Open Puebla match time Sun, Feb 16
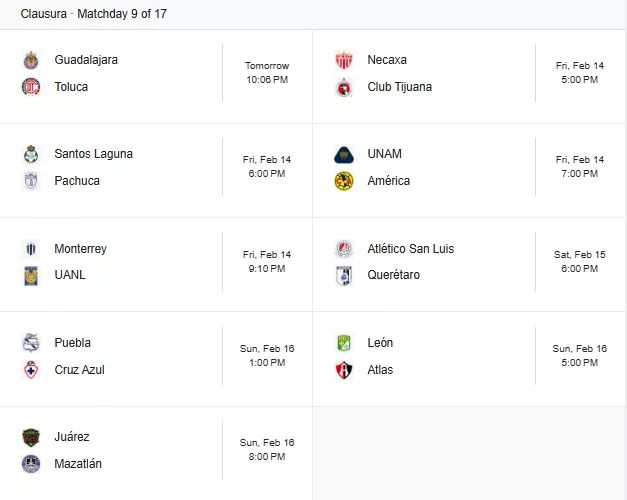 pyautogui.click(x=267, y=356)
